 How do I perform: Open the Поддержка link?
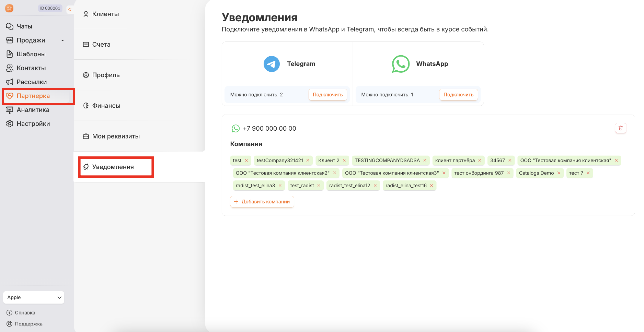pos(28,324)
